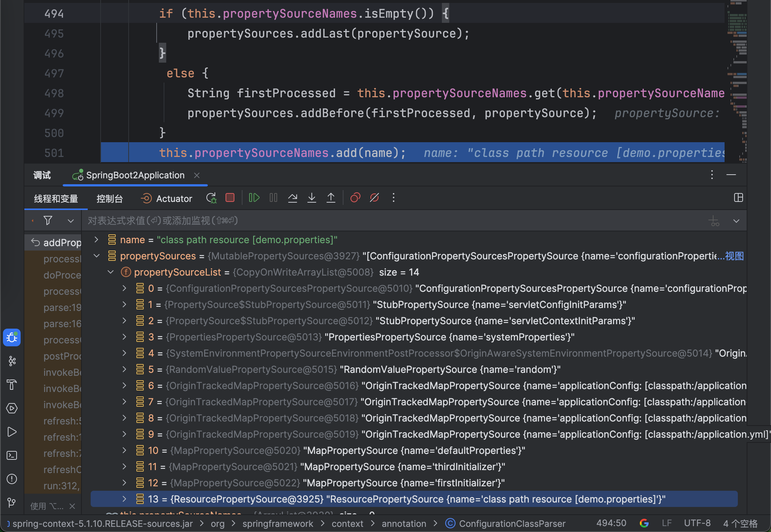Select variable row 12 firstInitializer
This screenshot has width=771, height=532.
coord(414,483)
